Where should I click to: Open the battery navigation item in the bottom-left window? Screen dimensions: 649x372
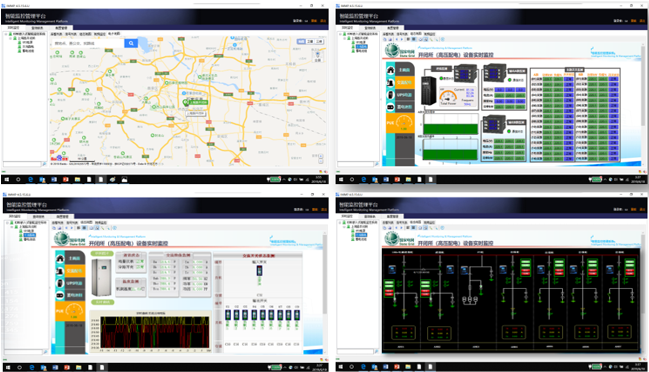click(74, 295)
